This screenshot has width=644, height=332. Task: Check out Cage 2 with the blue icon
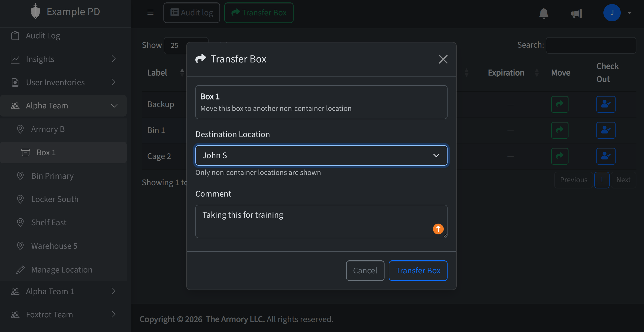click(x=606, y=156)
